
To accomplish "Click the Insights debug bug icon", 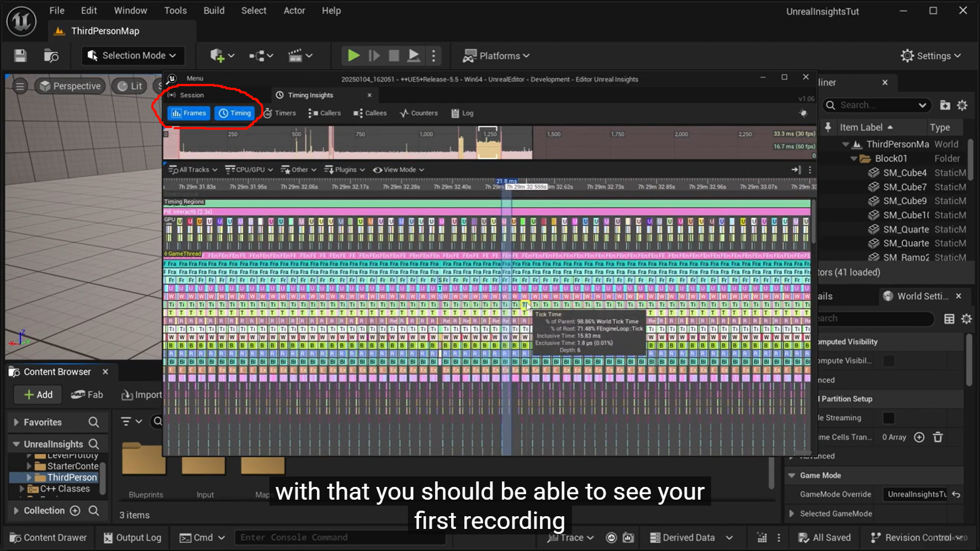I will [803, 113].
